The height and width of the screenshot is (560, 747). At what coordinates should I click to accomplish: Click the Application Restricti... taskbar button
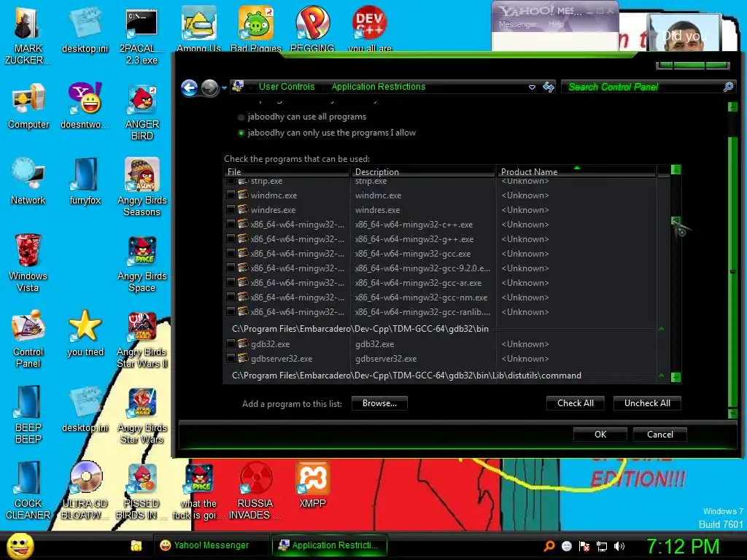(x=330, y=545)
